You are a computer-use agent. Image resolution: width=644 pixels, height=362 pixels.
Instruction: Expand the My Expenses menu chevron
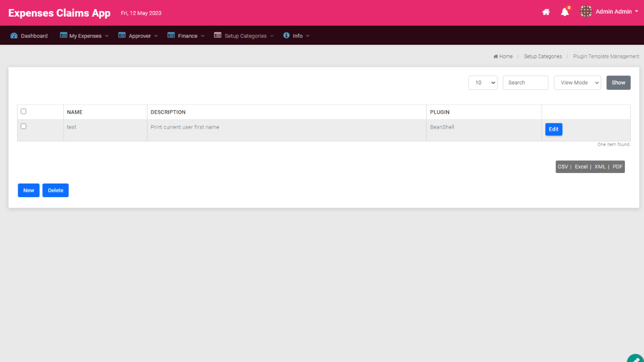click(x=107, y=36)
